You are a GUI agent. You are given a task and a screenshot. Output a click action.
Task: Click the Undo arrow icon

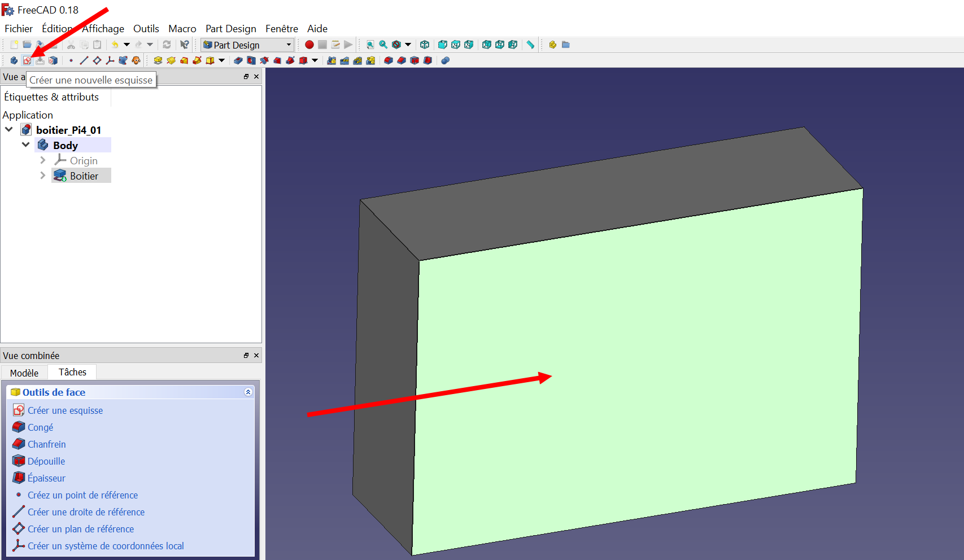point(115,45)
